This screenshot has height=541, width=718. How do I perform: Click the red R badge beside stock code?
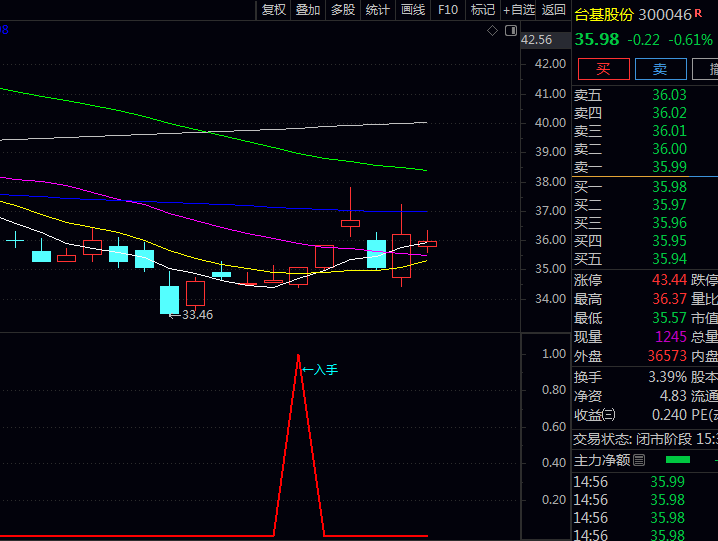699,13
